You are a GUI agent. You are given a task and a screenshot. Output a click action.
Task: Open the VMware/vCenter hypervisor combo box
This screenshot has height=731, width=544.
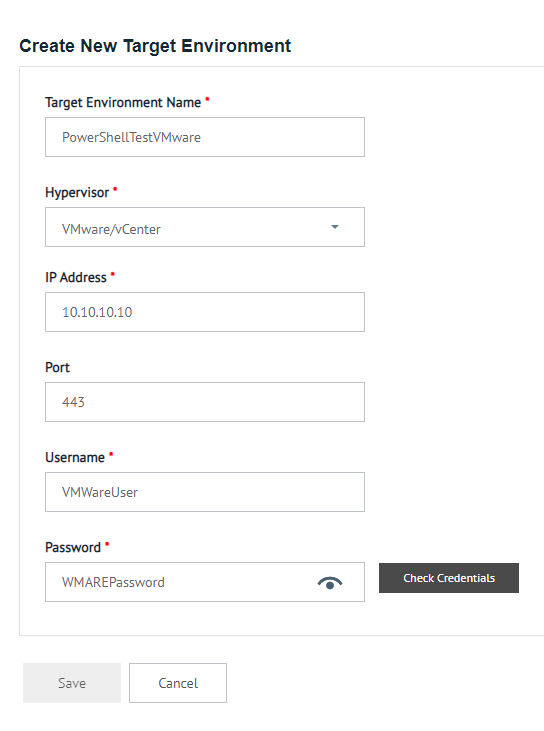pyautogui.click(x=205, y=227)
